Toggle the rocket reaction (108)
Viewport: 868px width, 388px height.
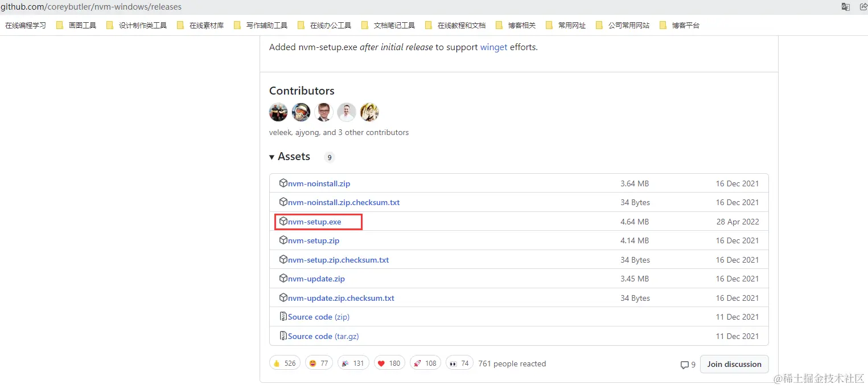425,363
